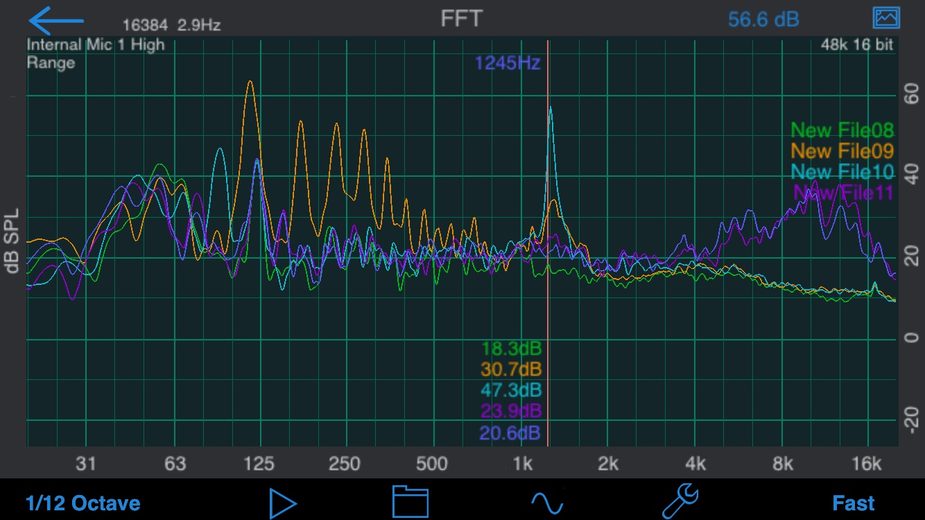Viewport: 925px width, 520px height.
Task: Tap the 1245Hz cursor frequency label
Action: [507, 63]
